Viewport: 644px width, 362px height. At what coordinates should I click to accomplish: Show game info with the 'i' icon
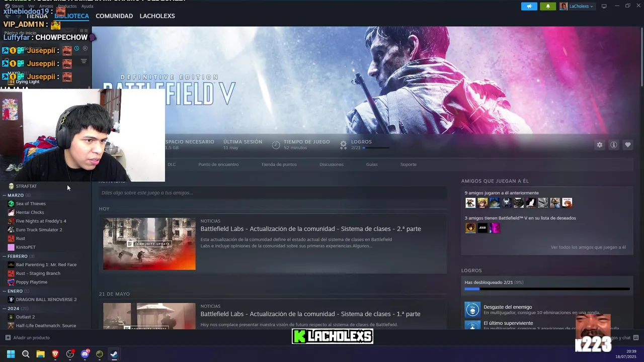[614, 145]
